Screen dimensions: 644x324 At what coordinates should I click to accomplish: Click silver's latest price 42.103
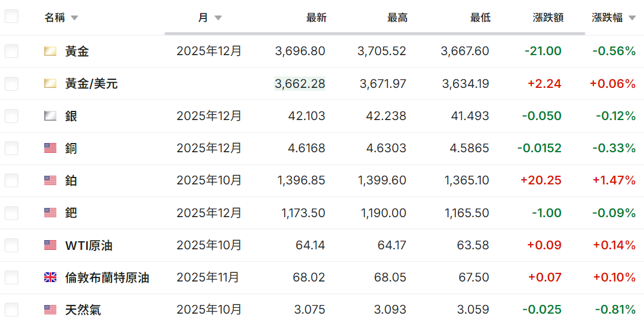tap(306, 116)
